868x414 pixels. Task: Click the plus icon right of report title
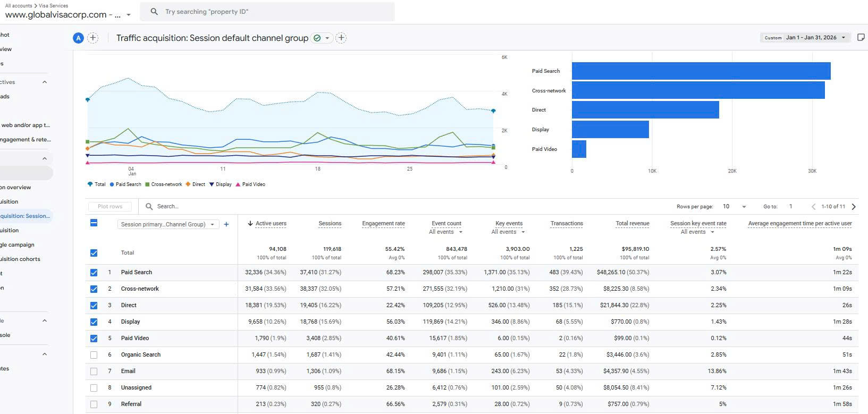click(341, 38)
